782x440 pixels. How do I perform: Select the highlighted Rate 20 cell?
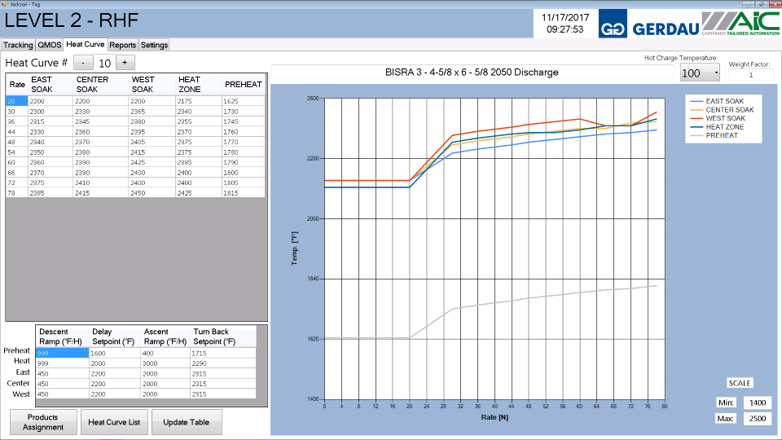[x=16, y=101]
